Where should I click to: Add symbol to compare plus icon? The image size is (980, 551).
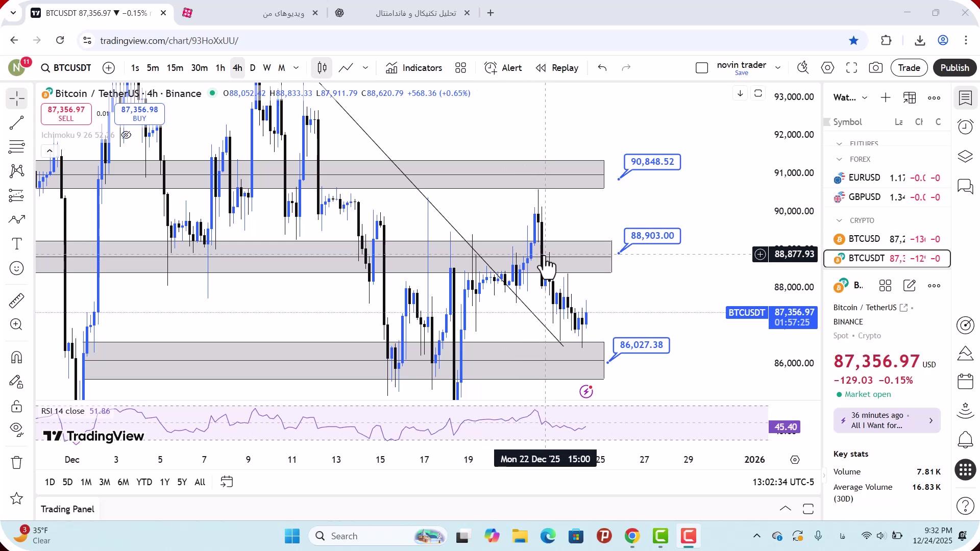tap(109, 68)
